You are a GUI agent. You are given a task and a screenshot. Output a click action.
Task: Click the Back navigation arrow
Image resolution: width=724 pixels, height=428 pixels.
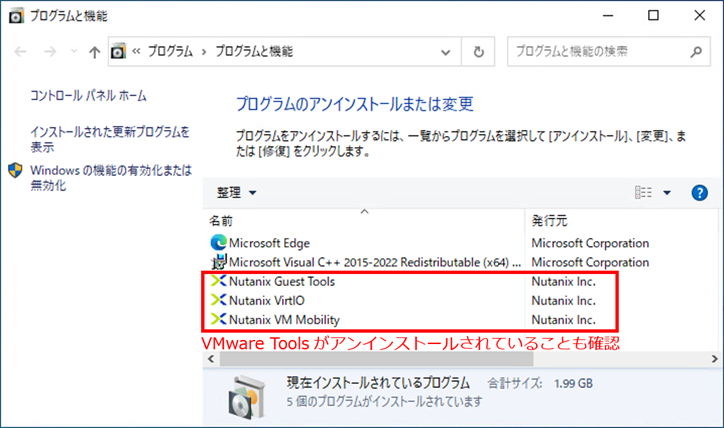tap(20, 52)
